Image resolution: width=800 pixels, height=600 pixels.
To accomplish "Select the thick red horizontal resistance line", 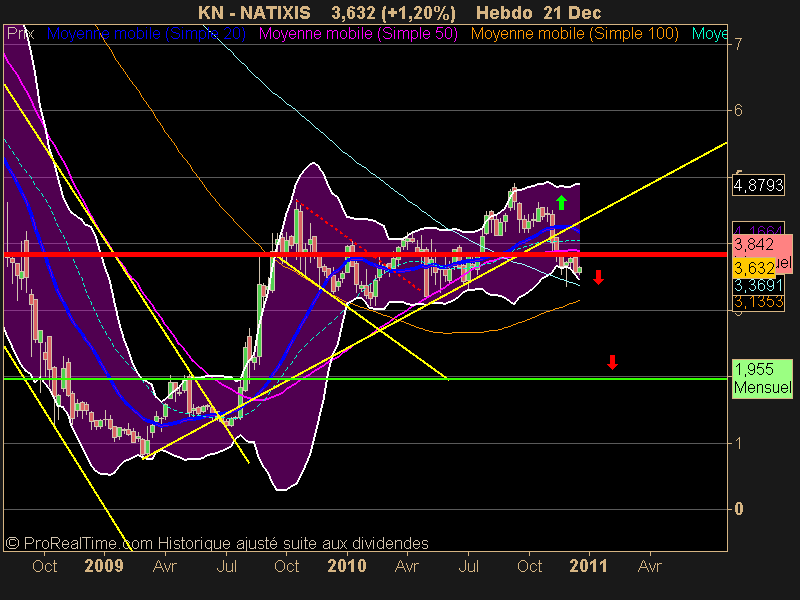I will tap(365, 254).
